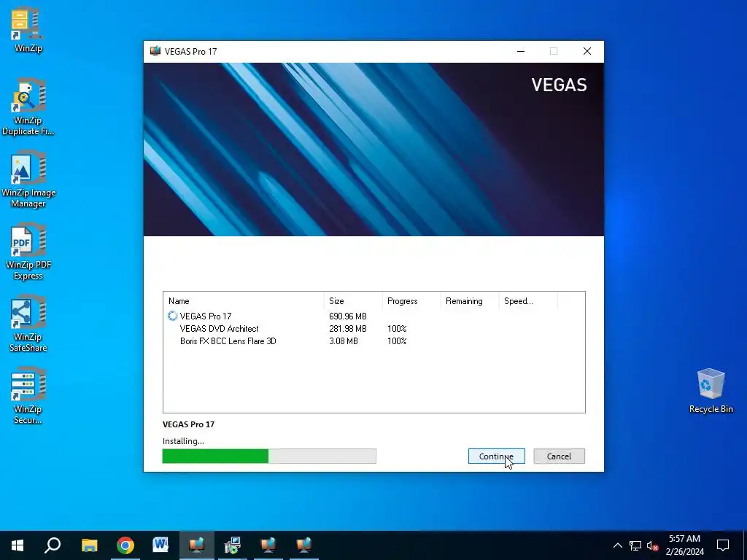The width and height of the screenshot is (747, 560).
Task: Click the 100% progress for DVD Architect
Action: [x=397, y=329]
